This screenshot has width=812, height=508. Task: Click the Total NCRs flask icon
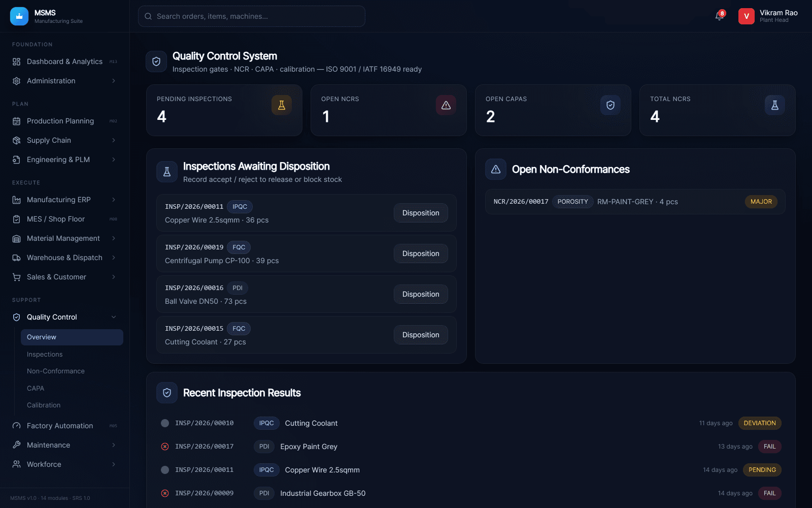click(775, 105)
